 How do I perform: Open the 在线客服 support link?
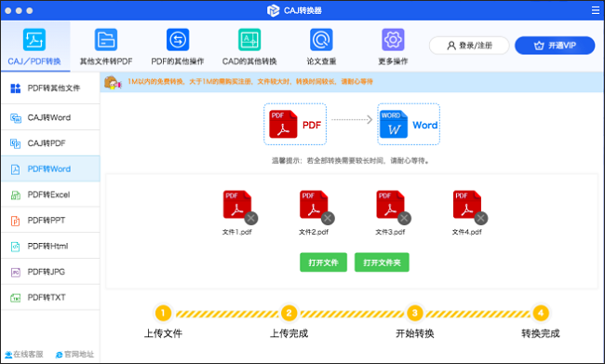click(24, 355)
